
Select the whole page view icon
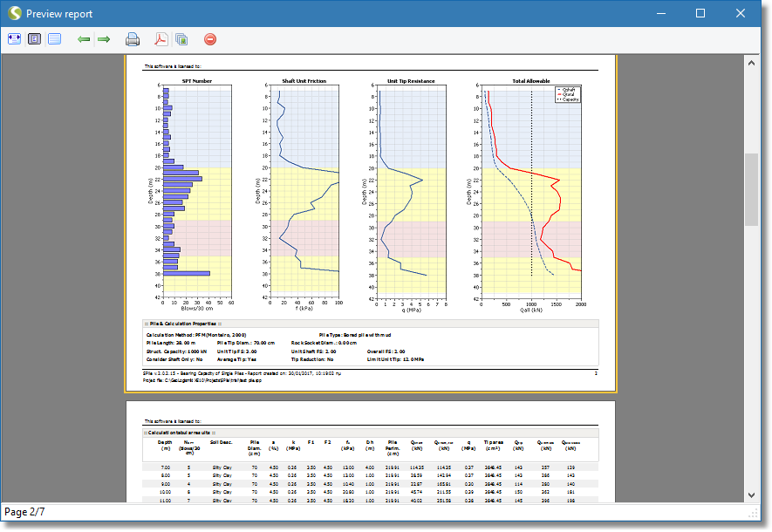[35, 39]
